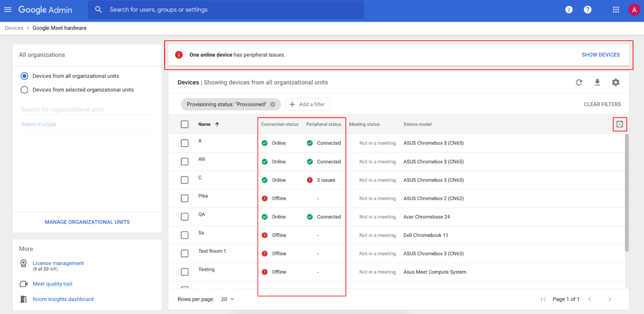Screen dimensions: 644x314
Task: Open the Meet quality tool link
Action: [x=52, y=284]
